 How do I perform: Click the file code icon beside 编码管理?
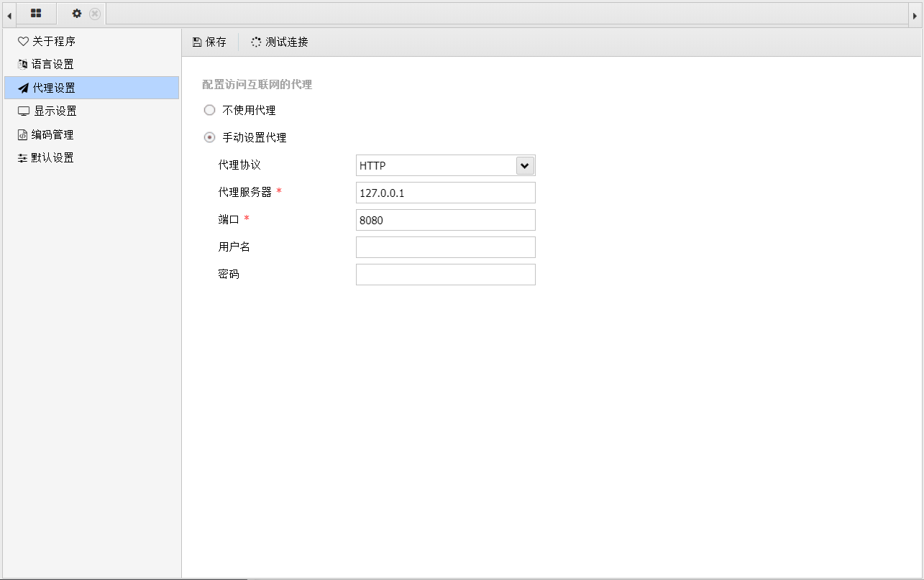tap(23, 135)
